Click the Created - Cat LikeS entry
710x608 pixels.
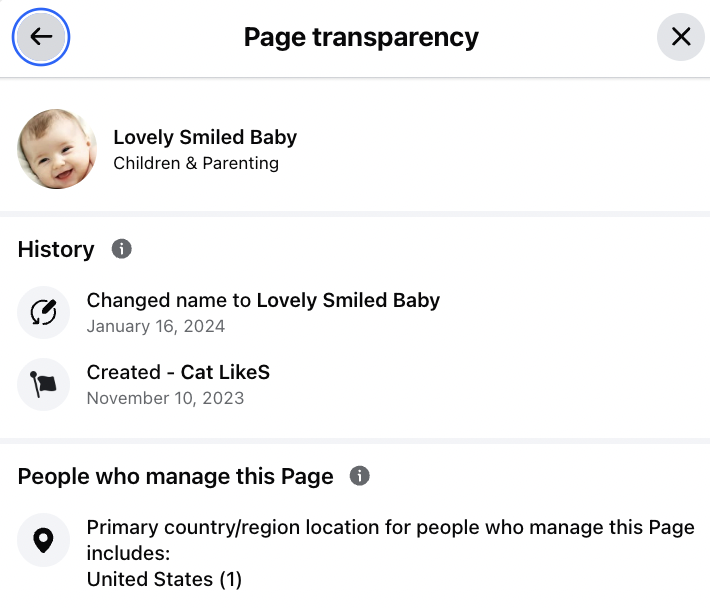178,372
